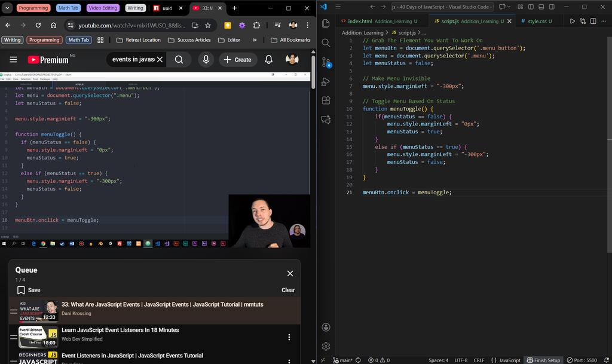This screenshot has height=364, width=612.
Task: Open Source Control panel in VS Code
Action: 326,62
